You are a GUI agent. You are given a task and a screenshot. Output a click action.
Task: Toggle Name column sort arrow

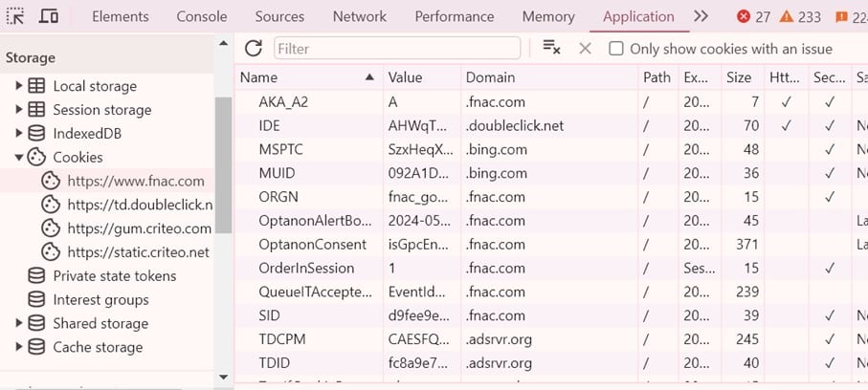[x=369, y=77]
